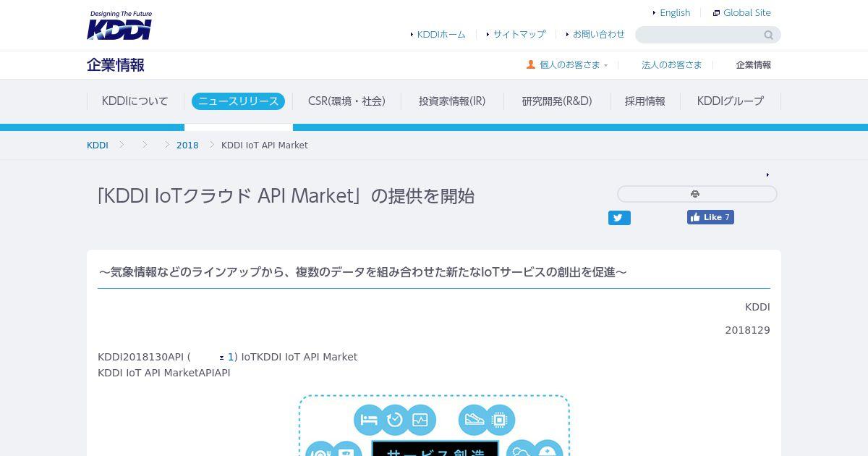
Task: Share via the Twitter bird button
Action: point(619,218)
